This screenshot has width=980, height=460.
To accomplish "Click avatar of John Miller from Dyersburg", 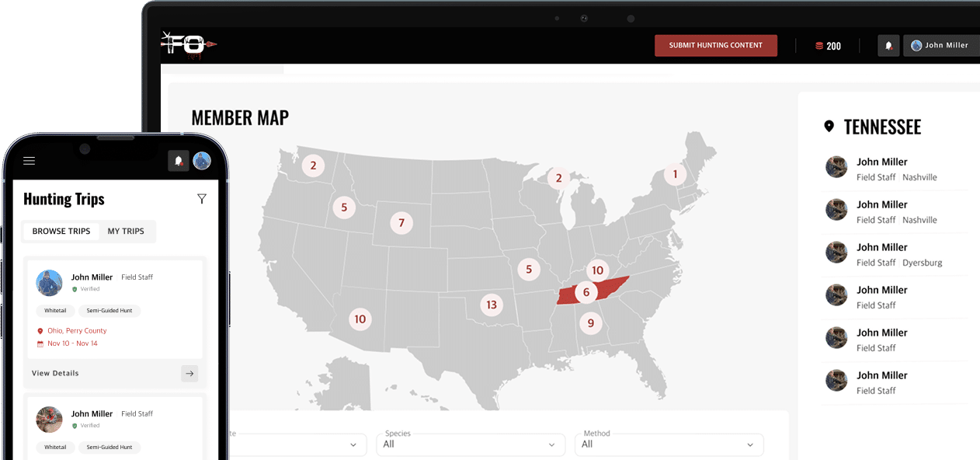I will click(836, 252).
